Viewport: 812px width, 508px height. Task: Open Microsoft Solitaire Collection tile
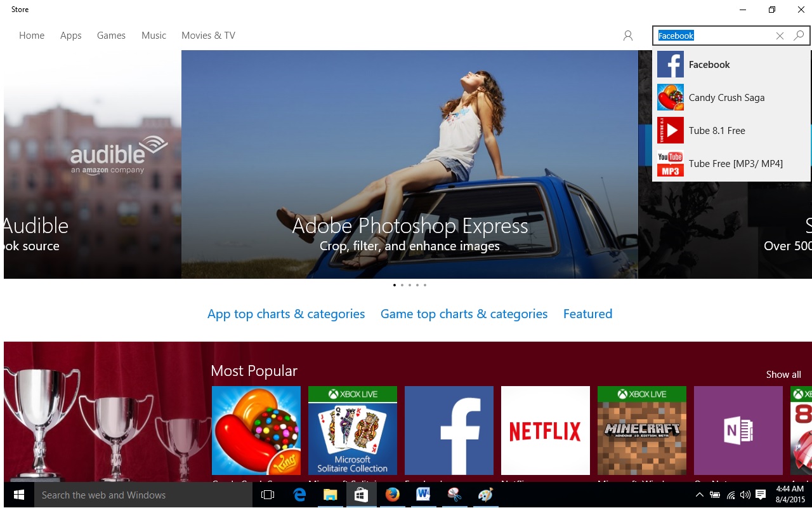(x=353, y=431)
